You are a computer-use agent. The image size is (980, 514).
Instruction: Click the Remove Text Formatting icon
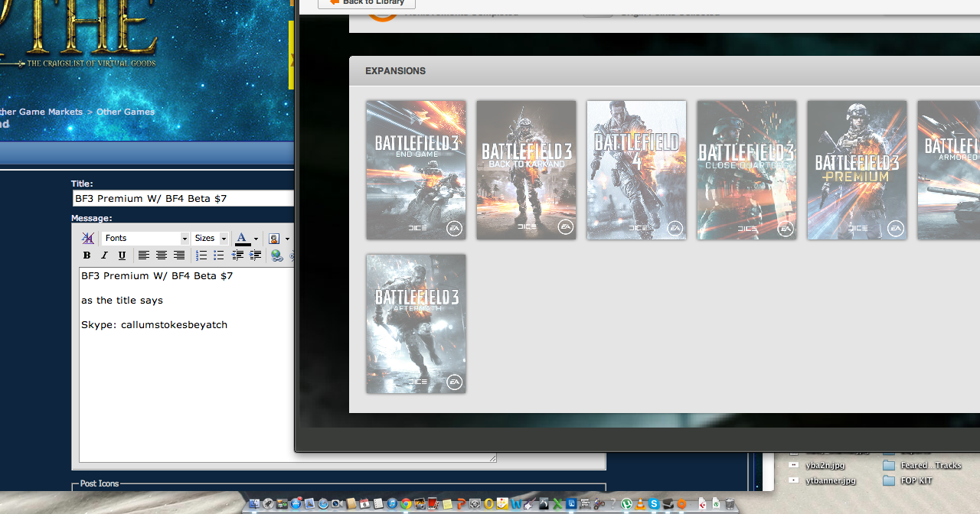click(x=88, y=239)
